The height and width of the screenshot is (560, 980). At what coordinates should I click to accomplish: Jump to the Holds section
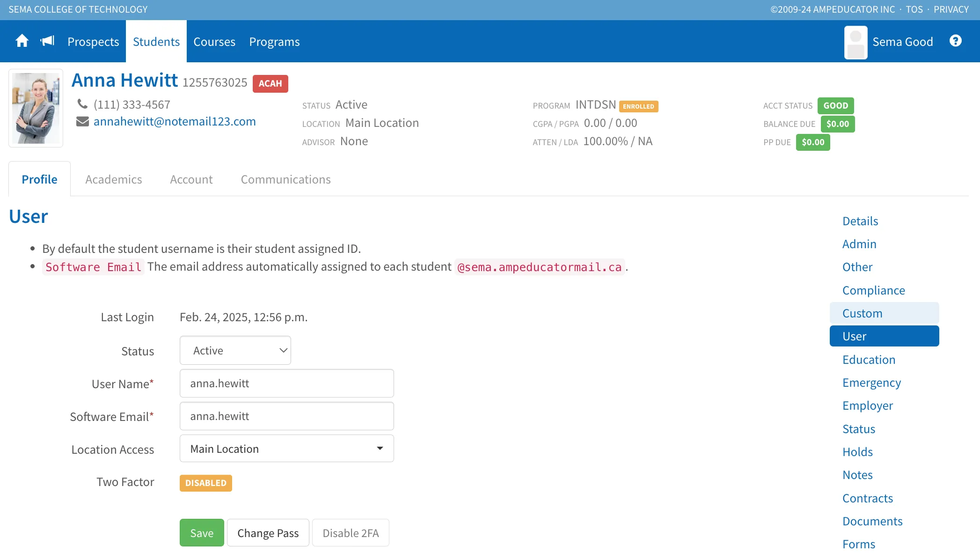858,452
